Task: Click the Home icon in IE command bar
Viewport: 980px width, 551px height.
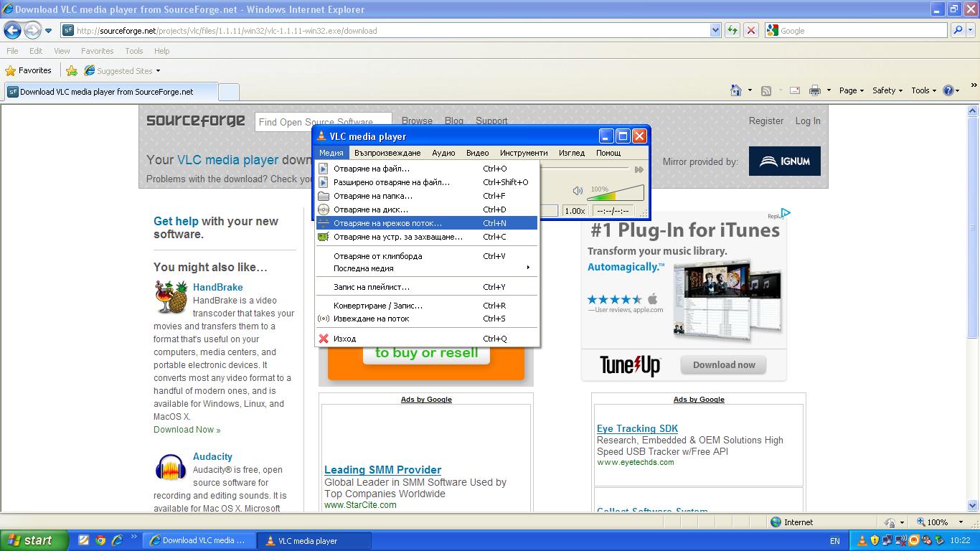Action: tap(735, 90)
